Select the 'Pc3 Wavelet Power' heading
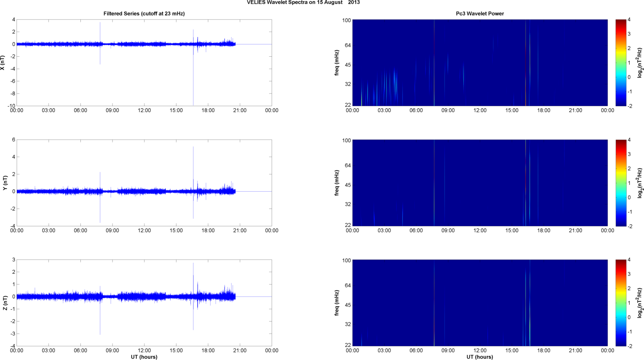Image resolution: width=644 pixels, height=360 pixels. point(480,14)
